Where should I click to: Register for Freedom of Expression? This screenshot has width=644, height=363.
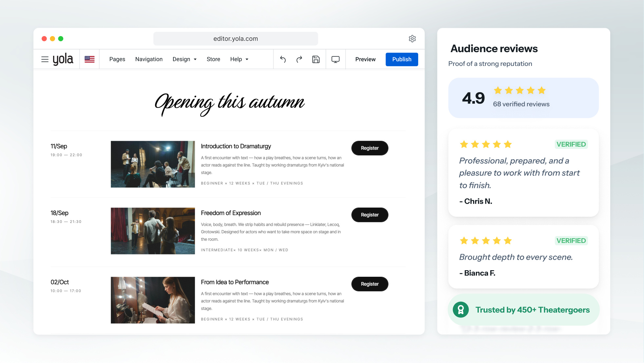click(370, 215)
